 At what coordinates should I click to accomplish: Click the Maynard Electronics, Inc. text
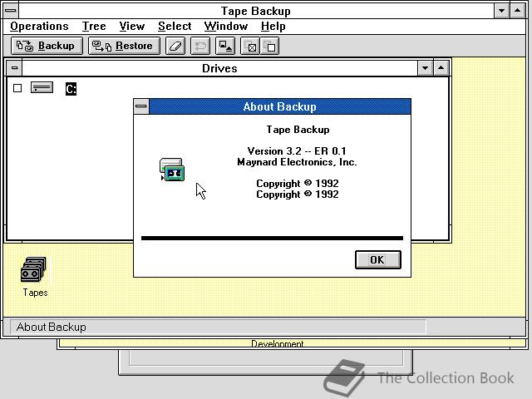tap(297, 162)
